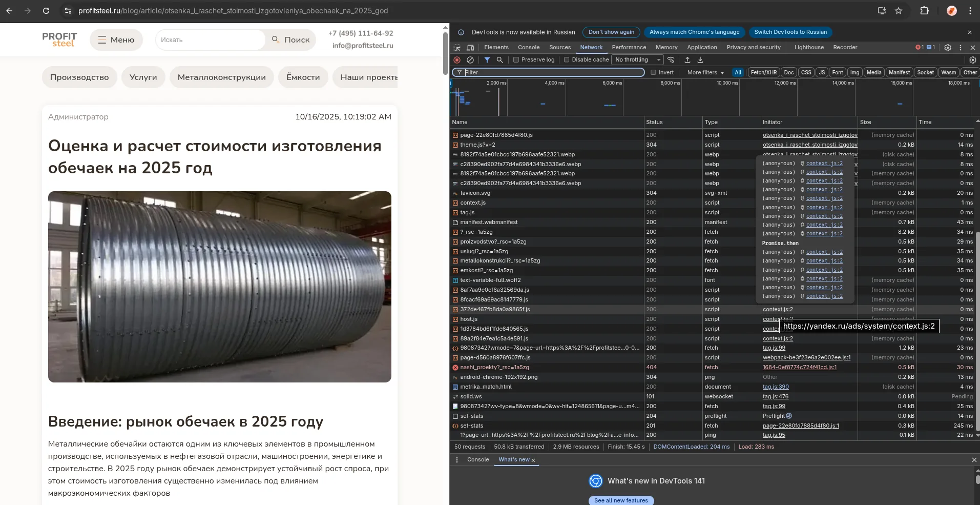Click the Fetch/XHR filter chip
Image resolution: width=980 pixels, height=505 pixels.
[x=763, y=73]
